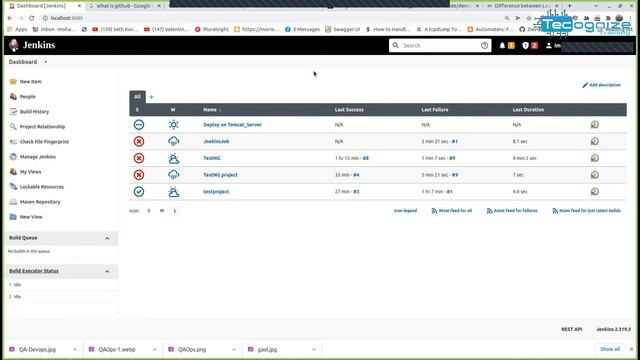Add a new view tab with plus
Image resolution: width=640 pixels, height=360 pixels.
(151, 97)
